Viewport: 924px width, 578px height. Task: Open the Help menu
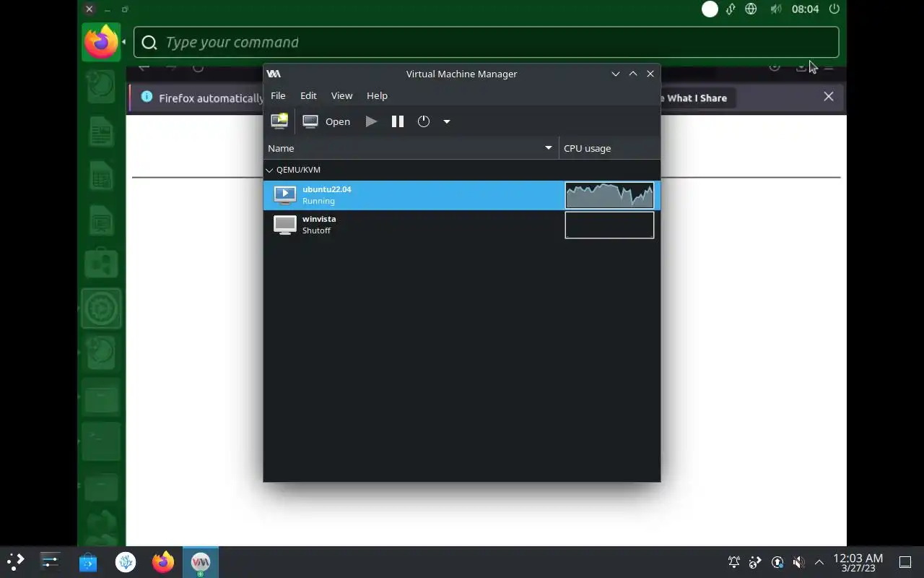[x=377, y=95]
